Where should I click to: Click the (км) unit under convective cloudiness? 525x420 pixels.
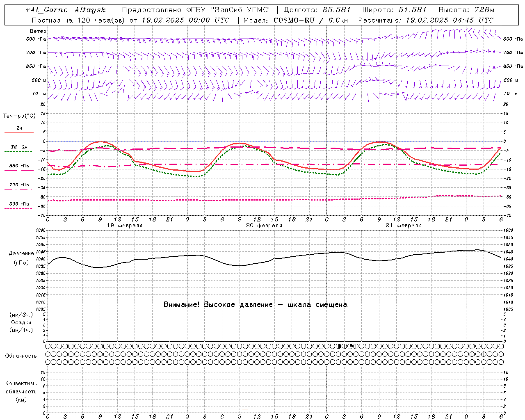pos(21,399)
